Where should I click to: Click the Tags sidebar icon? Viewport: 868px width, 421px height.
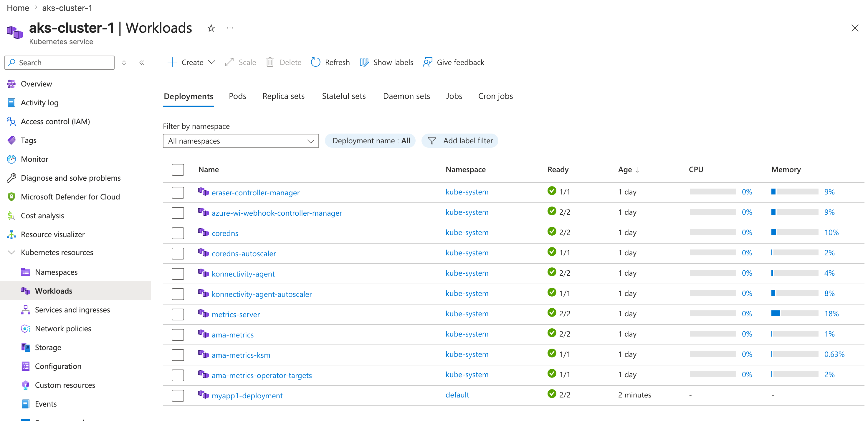[x=11, y=140]
